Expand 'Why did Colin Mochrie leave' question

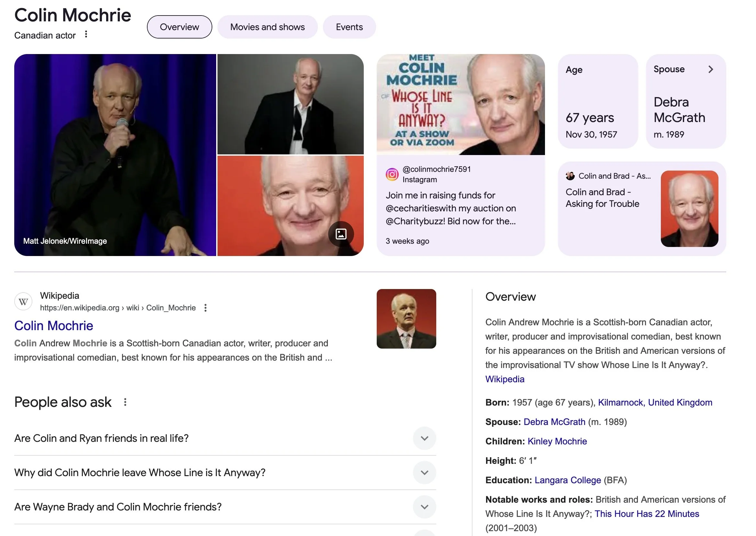click(x=424, y=473)
